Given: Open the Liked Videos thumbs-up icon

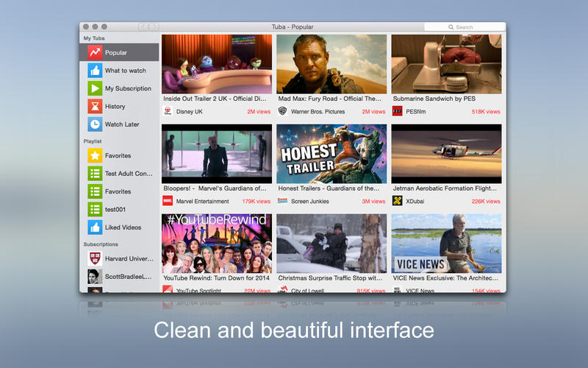Looking at the screenshot, I should click(95, 227).
